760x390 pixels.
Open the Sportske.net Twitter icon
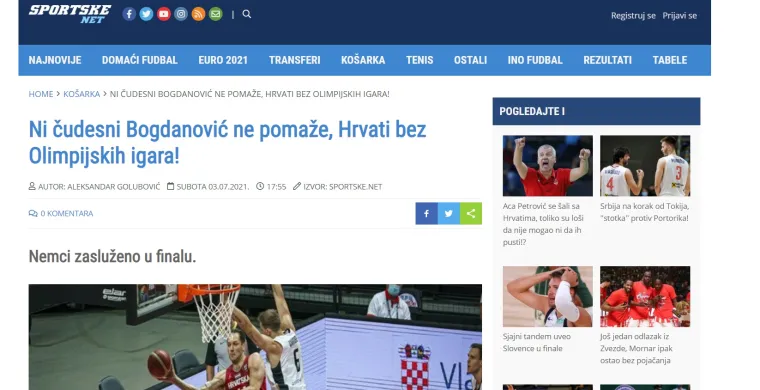click(146, 14)
